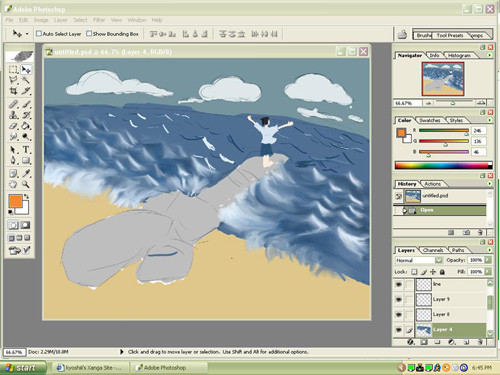Switch to the Swatches tab

pos(430,120)
